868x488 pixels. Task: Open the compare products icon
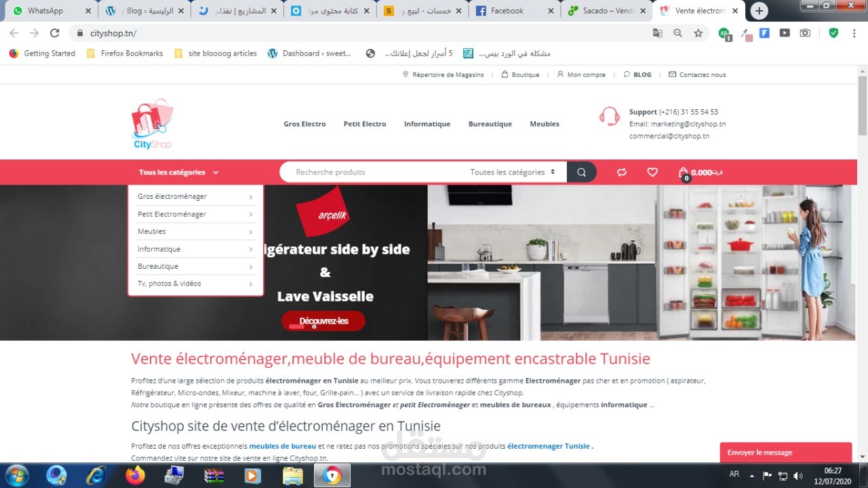[x=621, y=172]
